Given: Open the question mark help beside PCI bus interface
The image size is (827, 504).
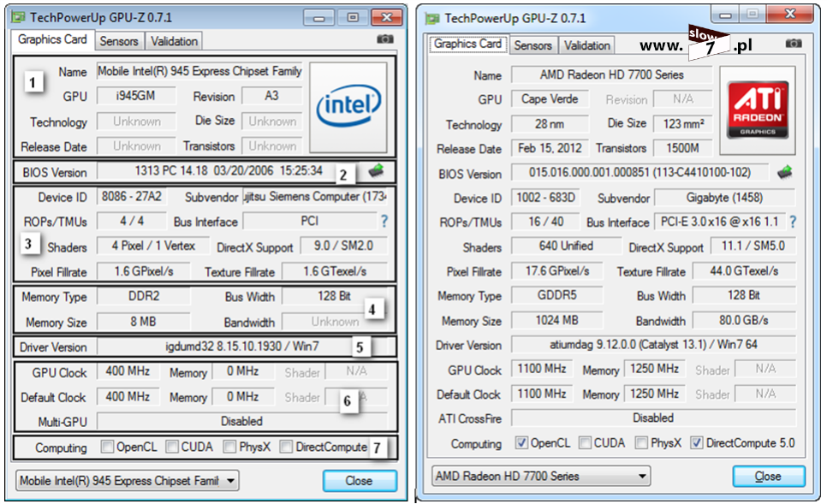Looking at the screenshot, I should tap(384, 222).
